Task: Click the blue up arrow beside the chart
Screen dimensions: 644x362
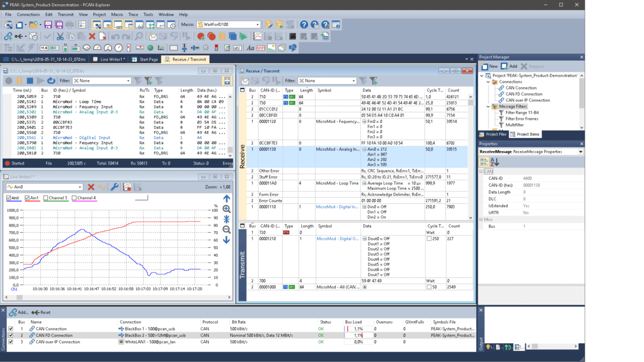Action: [x=226, y=198]
